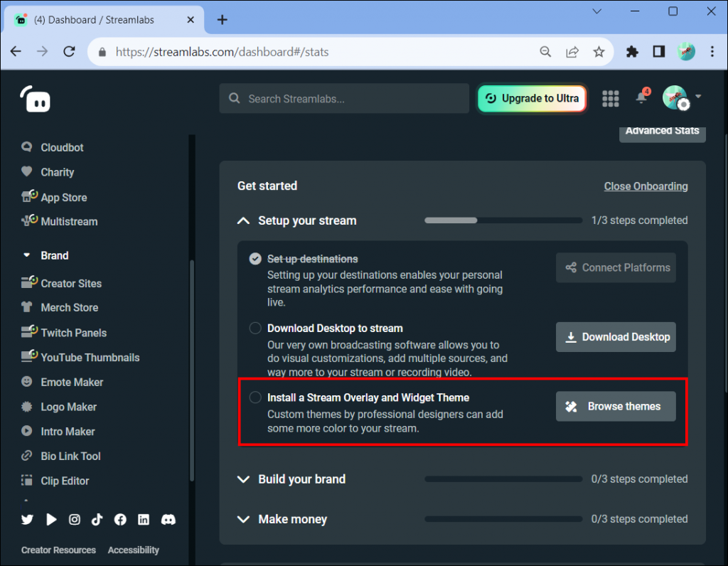
Task: Click Close Onboarding link
Action: coord(646,186)
